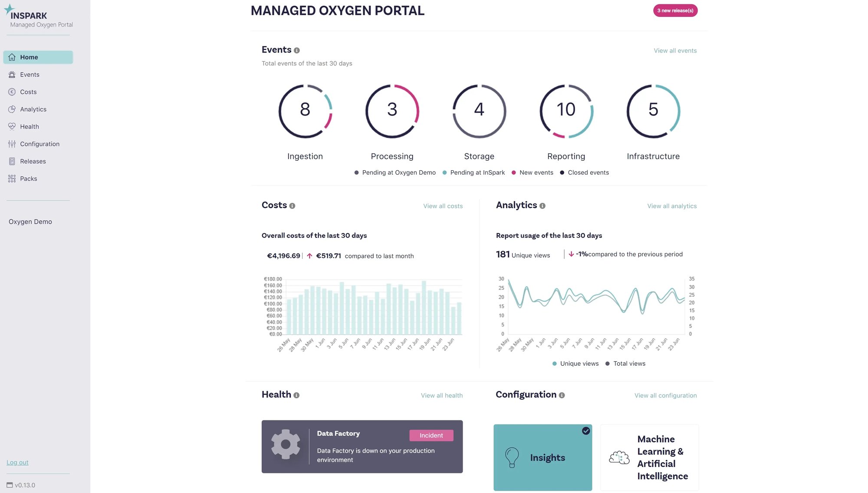Follow the View all configuration link
The width and height of the screenshot is (868, 493).
pos(666,396)
